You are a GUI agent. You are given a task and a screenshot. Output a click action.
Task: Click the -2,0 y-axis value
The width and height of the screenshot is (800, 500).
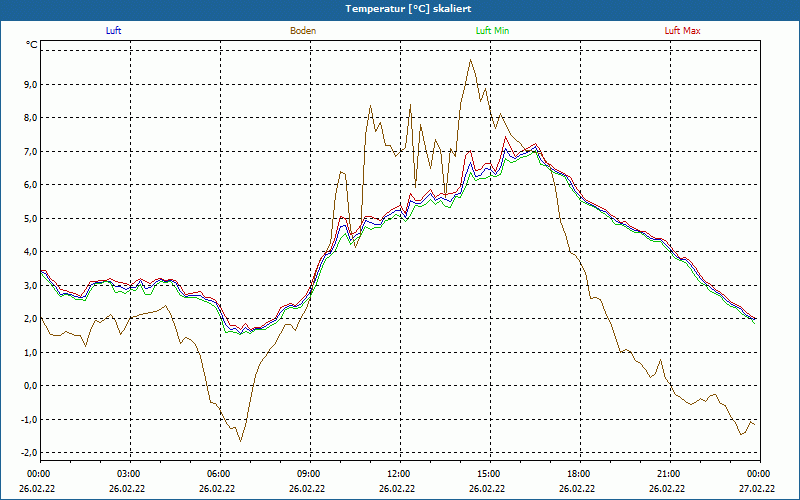30,453
